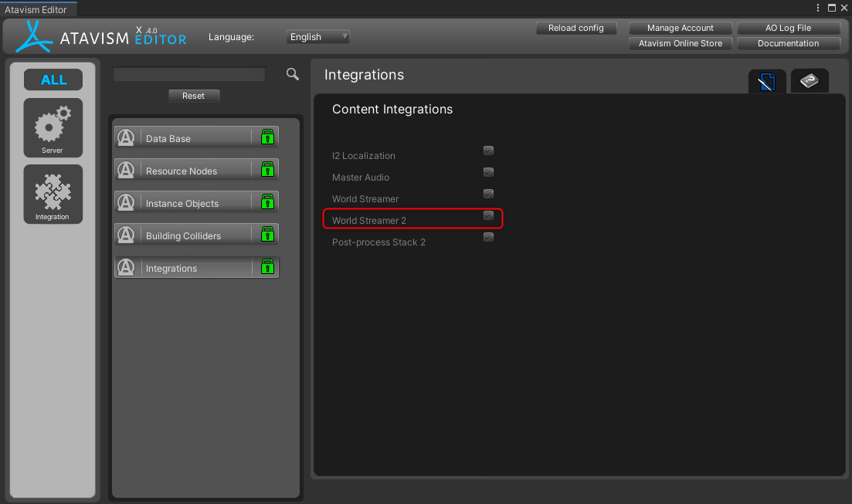Focus the search text field
Screen dimensions: 852x504
189,74
